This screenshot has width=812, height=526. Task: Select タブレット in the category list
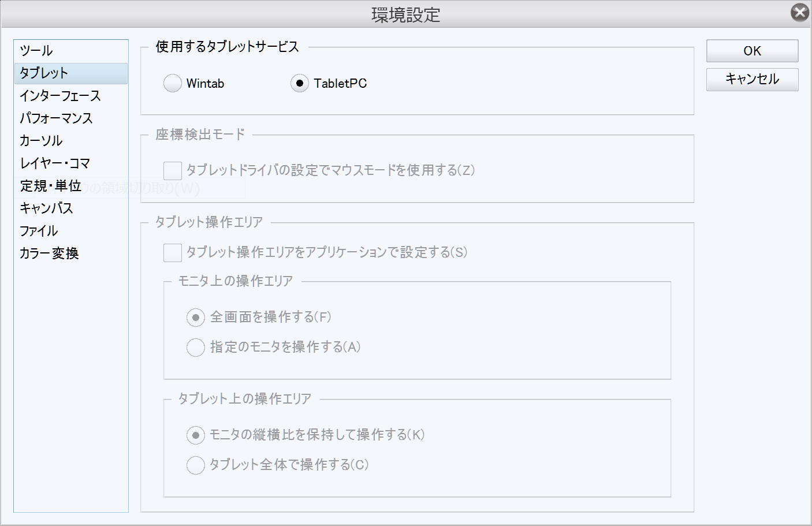pyautogui.click(x=44, y=73)
